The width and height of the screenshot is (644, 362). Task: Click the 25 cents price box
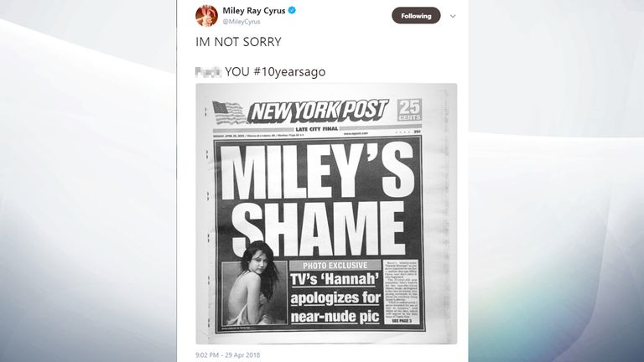click(409, 110)
